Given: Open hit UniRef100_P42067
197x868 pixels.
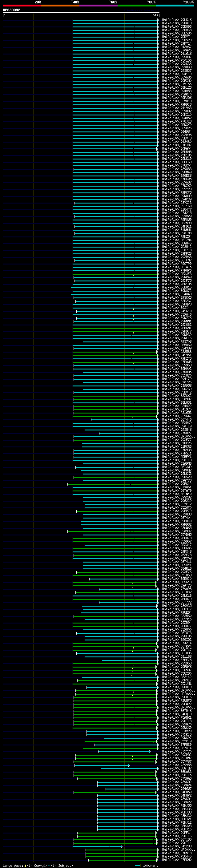Looking at the screenshot, I should pos(177,47).
